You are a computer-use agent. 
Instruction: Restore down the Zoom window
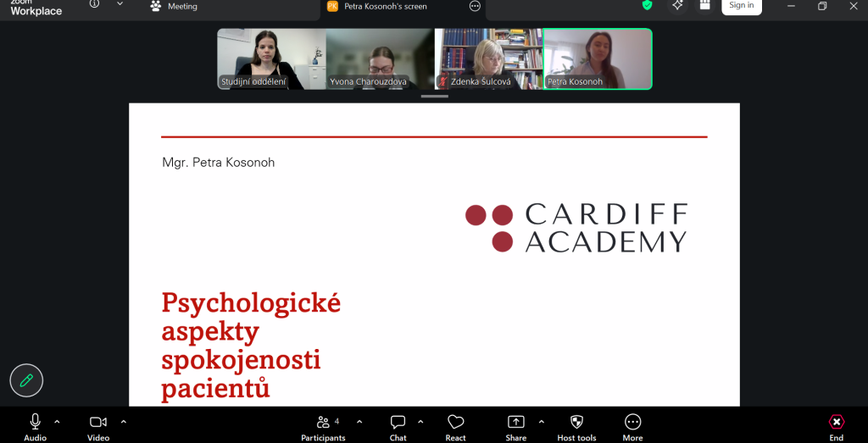pos(822,6)
